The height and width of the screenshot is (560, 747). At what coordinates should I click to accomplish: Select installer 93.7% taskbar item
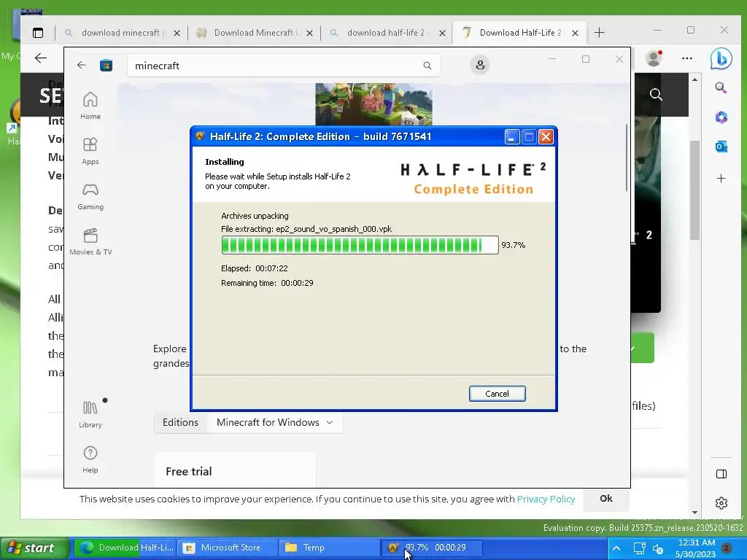click(432, 548)
